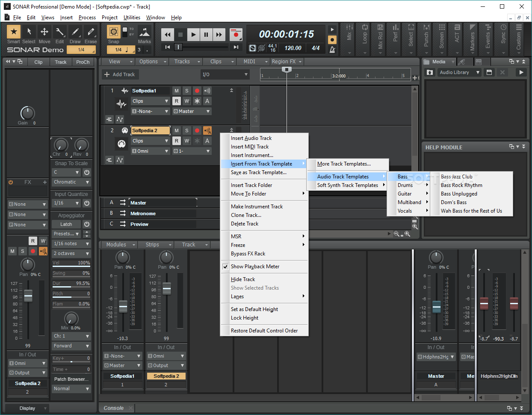This screenshot has width=532, height=415.
Task: Solo the Softpedia1 track
Action: [x=187, y=91]
